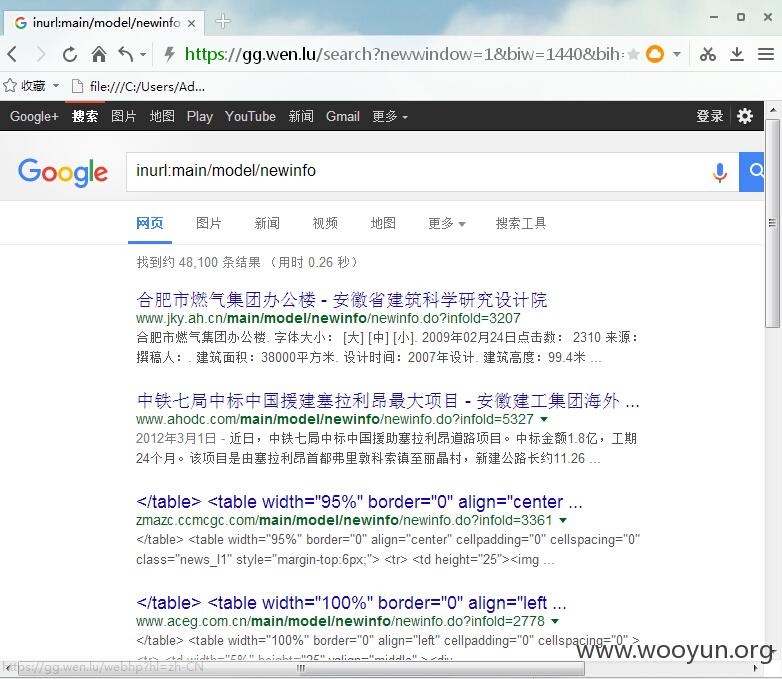Open 图片 in the black Google bar
Screen dimensions: 782x679
tap(123, 116)
